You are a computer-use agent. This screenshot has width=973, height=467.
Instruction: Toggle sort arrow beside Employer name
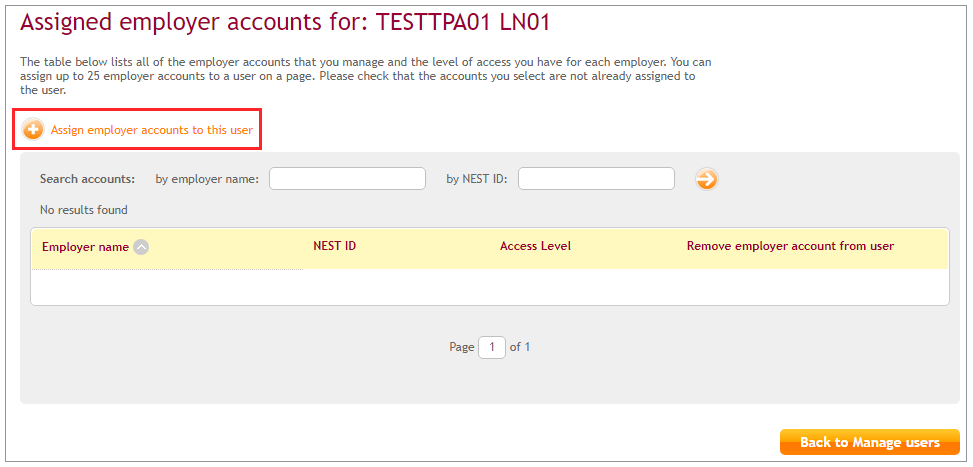pos(142,247)
